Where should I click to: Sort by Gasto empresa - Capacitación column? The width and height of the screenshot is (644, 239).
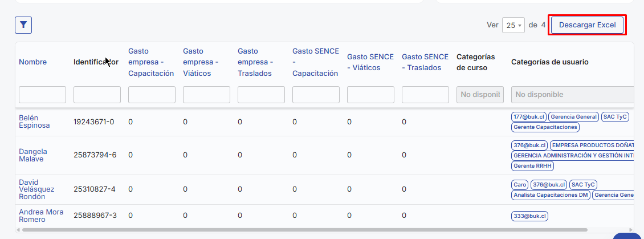pos(151,62)
